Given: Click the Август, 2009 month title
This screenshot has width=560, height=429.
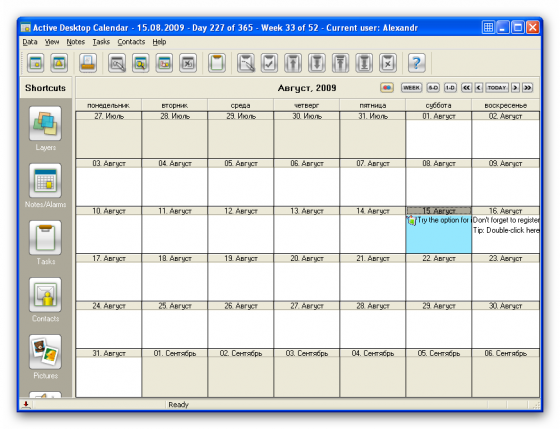Looking at the screenshot, I should [307, 88].
